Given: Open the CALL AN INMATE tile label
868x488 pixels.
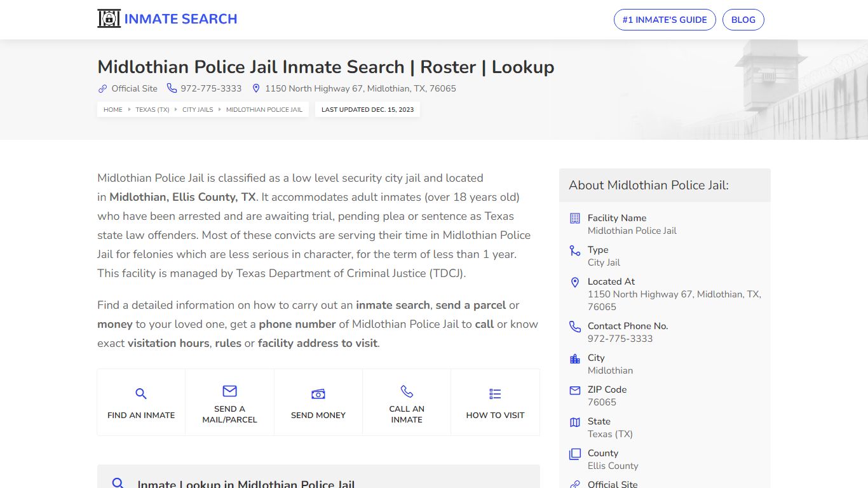Looking at the screenshot, I should pos(407,414).
